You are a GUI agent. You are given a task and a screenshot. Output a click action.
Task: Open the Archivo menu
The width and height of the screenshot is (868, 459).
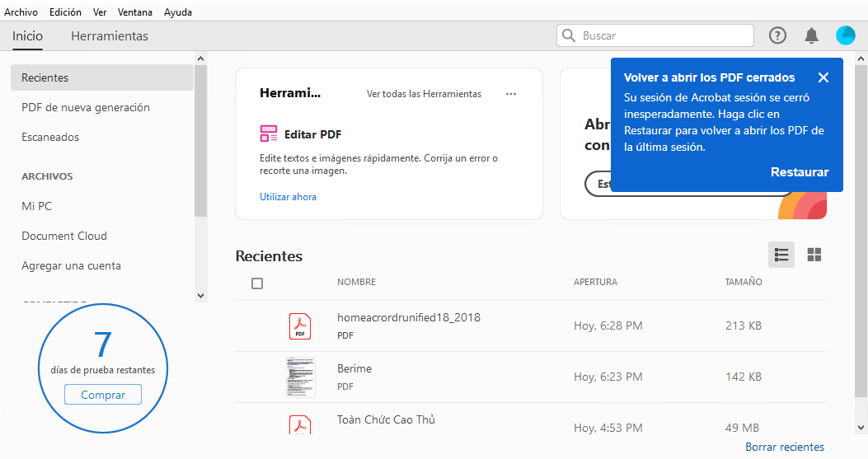tap(21, 12)
